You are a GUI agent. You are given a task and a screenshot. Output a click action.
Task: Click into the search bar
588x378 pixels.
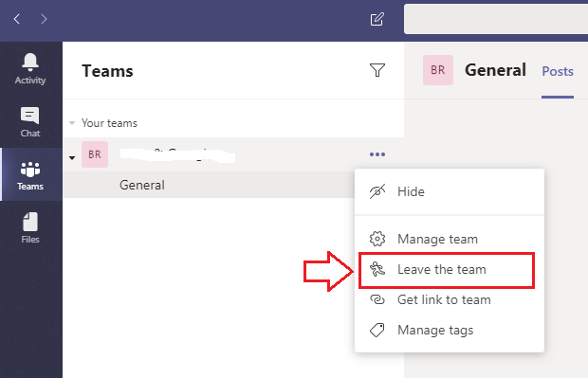(x=496, y=19)
